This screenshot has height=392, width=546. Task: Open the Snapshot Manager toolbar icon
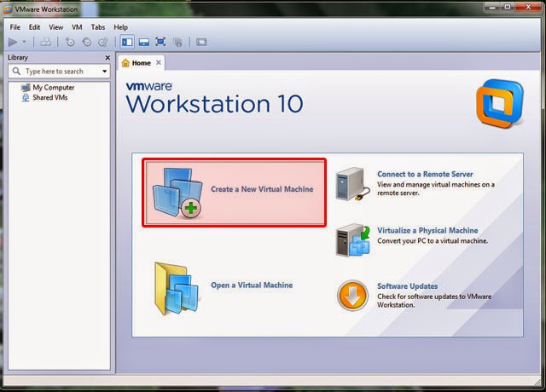coord(103,42)
